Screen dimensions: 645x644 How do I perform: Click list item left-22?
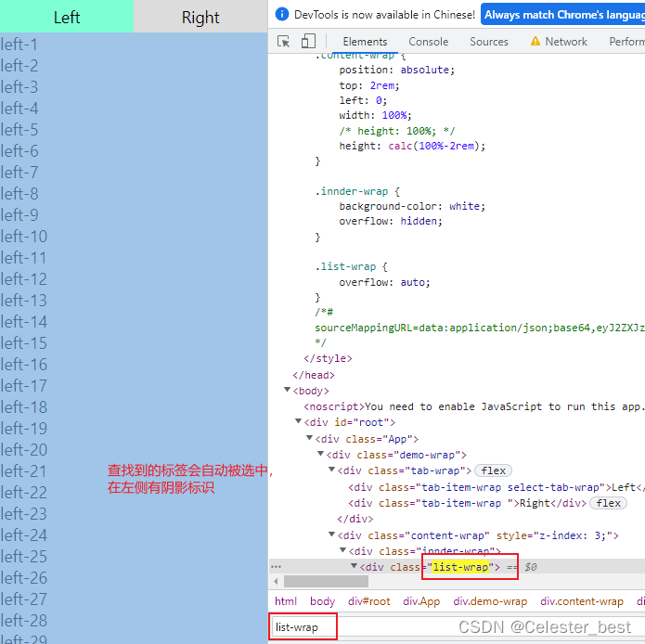tap(24, 492)
